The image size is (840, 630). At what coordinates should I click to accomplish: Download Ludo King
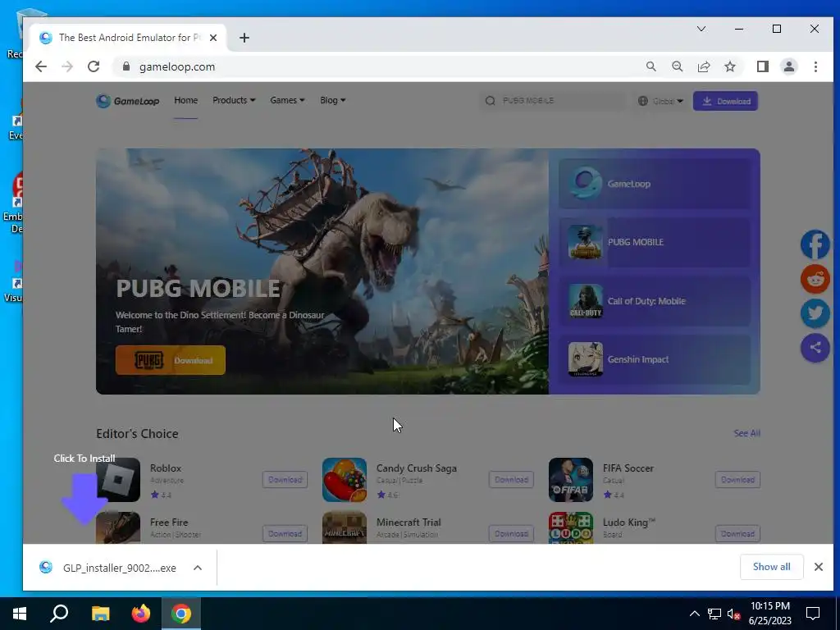click(x=737, y=533)
